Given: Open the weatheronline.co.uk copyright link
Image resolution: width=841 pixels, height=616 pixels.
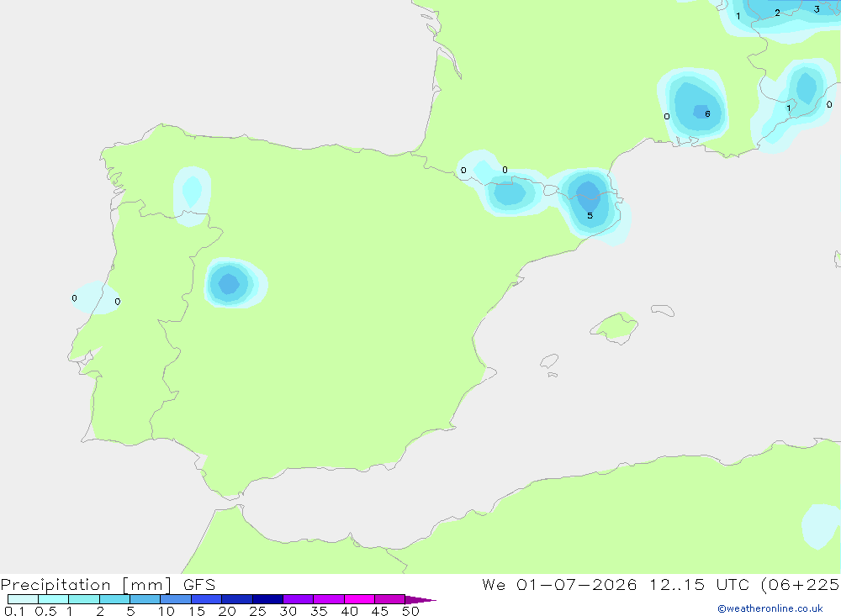Looking at the screenshot, I should 770,608.
